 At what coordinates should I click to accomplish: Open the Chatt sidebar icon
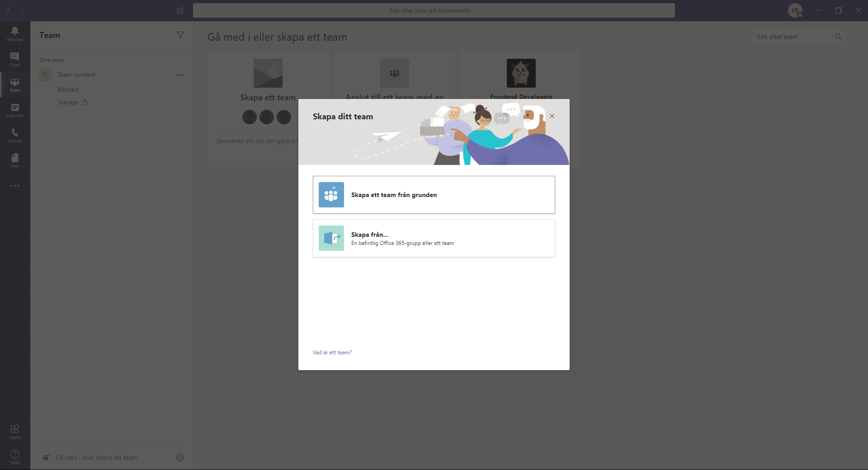pyautogui.click(x=14, y=59)
